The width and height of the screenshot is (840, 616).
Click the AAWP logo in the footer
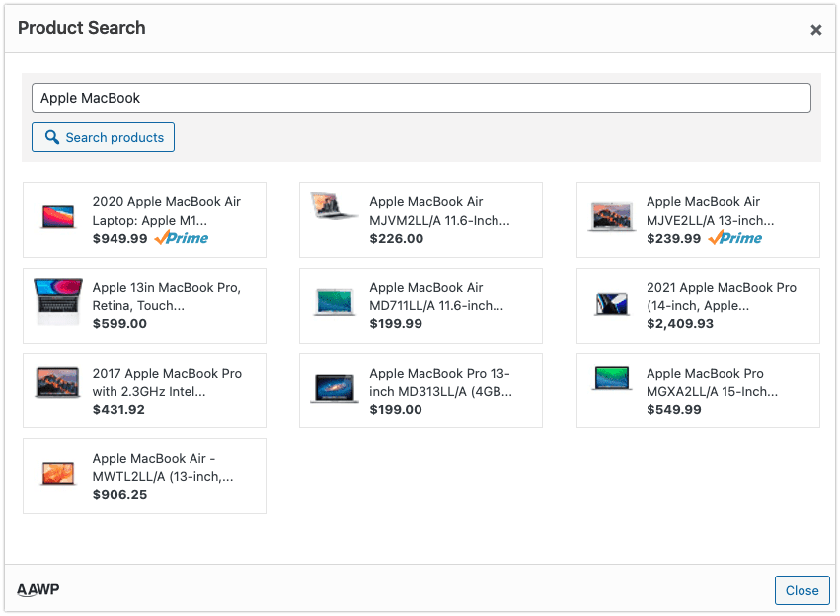click(38, 589)
